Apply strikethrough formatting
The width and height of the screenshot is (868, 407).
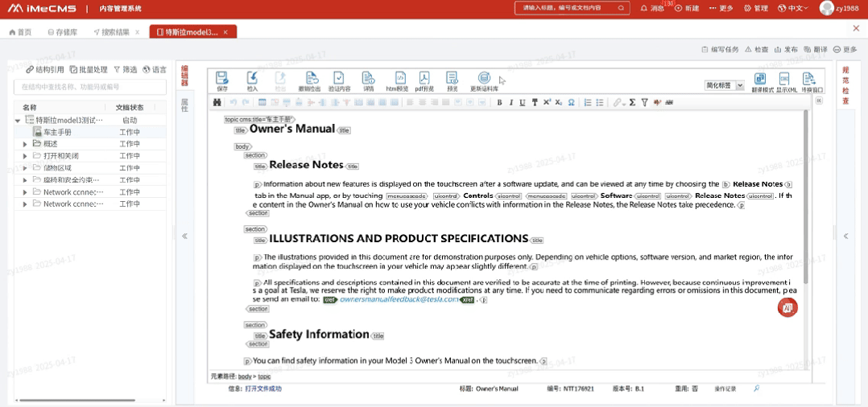click(x=535, y=102)
